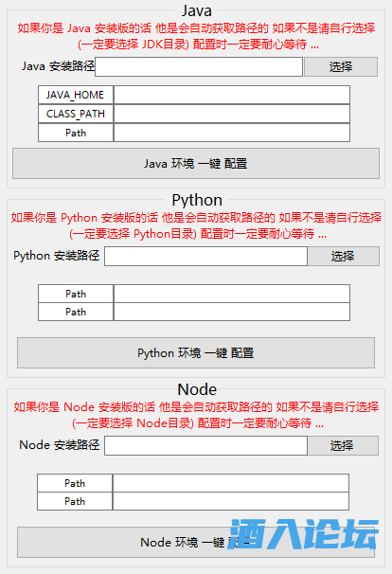
Task: Run Python 环境 一键 配置
Action: coord(196,353)
